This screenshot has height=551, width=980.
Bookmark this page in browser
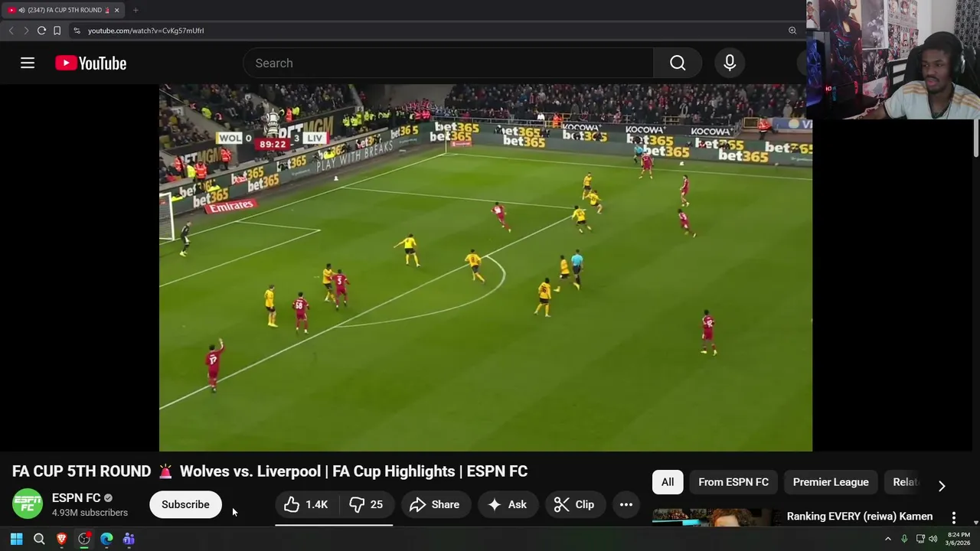pos(57,31)
